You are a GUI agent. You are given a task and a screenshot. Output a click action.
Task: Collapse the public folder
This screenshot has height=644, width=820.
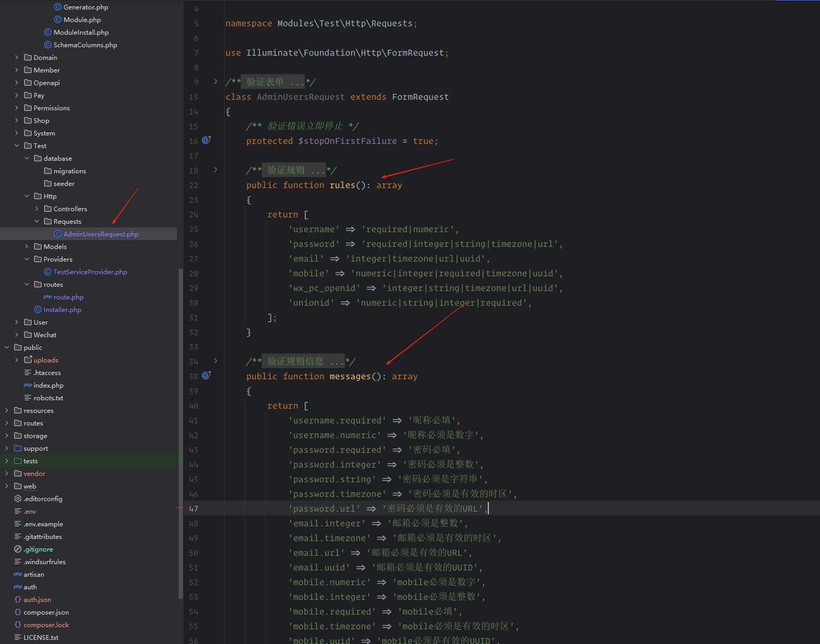pyautogui.click(x=7, y=347)
